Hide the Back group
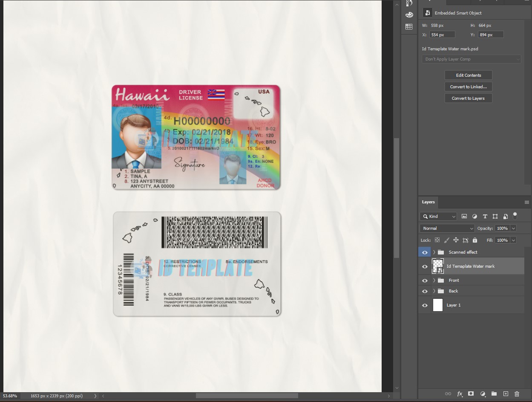The height and width of the screenshot is (402, 532). [x=425, y=291]
